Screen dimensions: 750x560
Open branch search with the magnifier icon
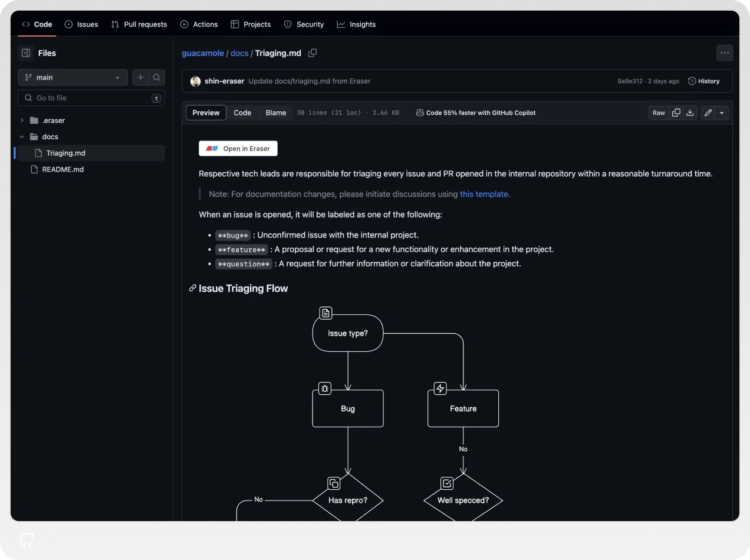[x=156, y=77]
